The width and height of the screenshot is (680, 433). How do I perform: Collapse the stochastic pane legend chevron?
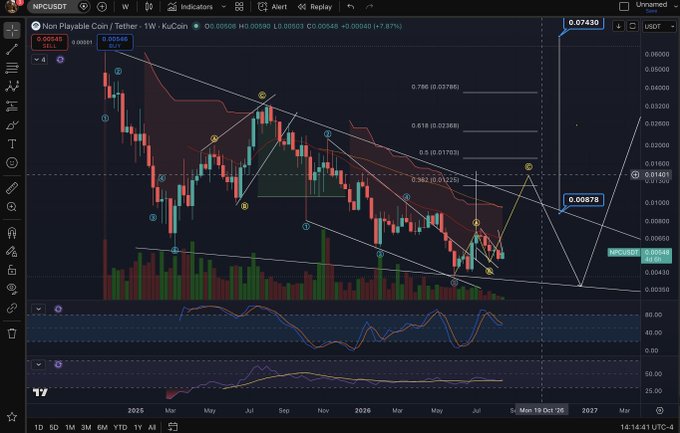[x=39, y=309]
